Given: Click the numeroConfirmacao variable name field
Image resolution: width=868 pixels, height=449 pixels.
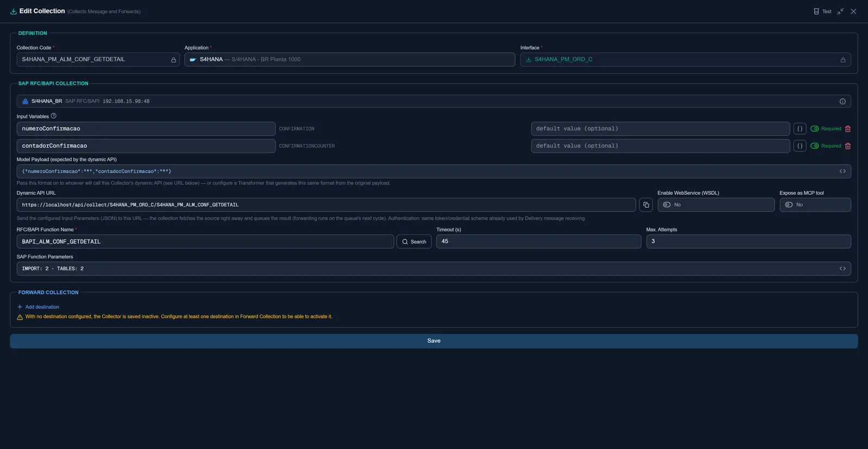Looking at the screenshot, I should pyautogui.click(x=146, y=129).
